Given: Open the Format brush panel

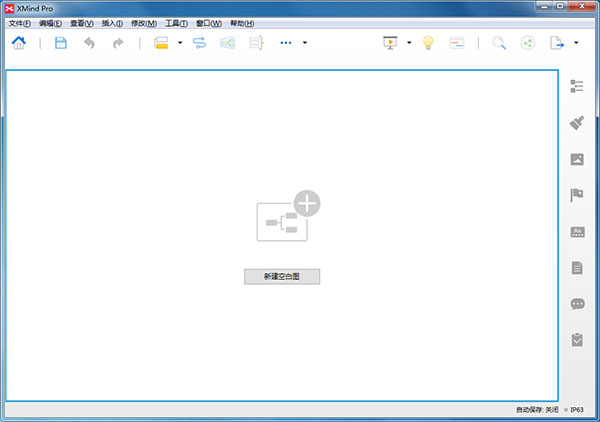Looking at the screenshot, I should (x=577, y=123).
